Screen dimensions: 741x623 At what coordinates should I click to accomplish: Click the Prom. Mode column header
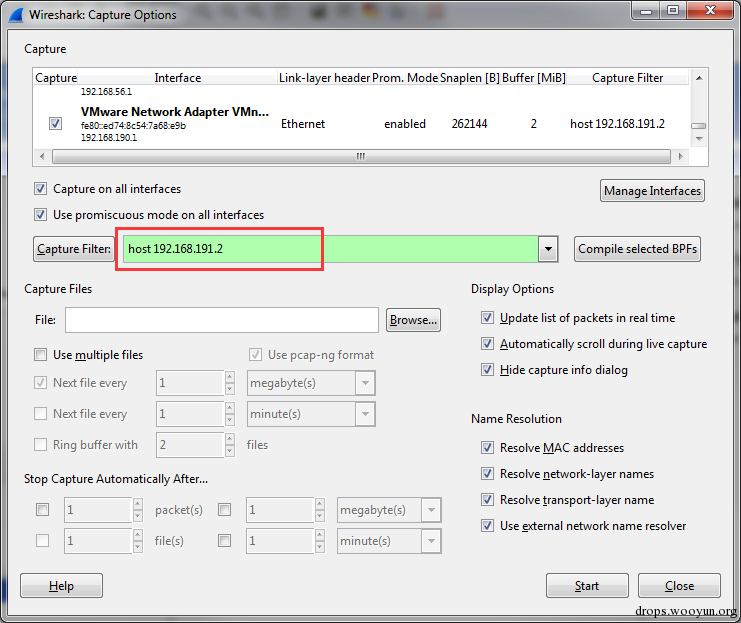click(x=405, y=78)
